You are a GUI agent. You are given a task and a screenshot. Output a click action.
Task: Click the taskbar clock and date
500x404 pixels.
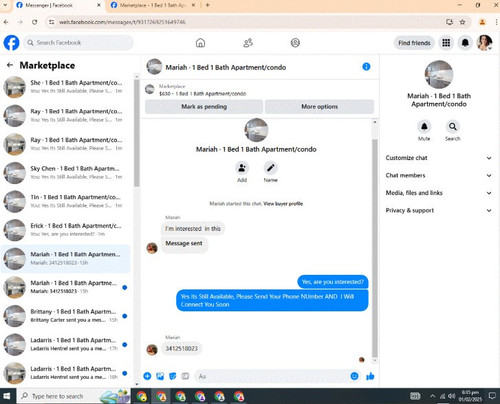coord(470,396)
